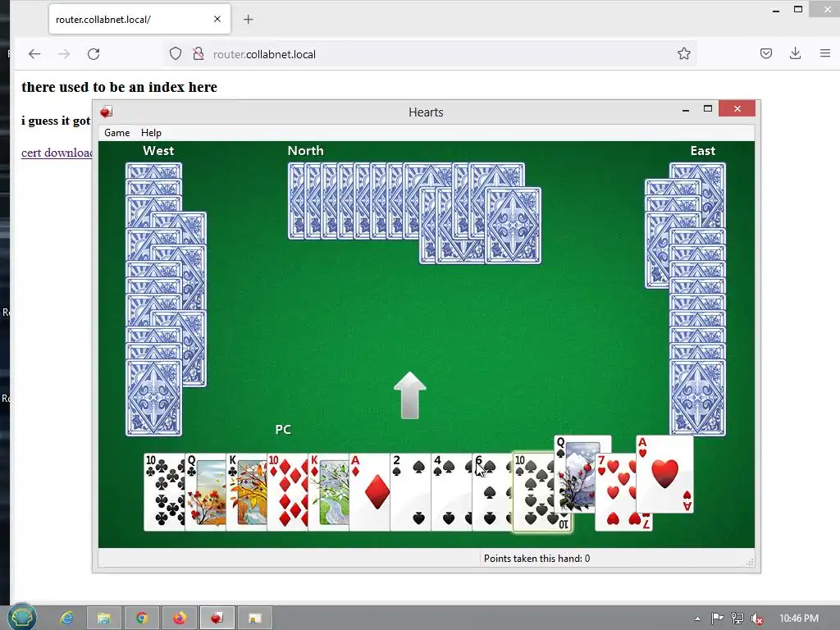Click the muted volume tray icon
The width and height of the screenshot is (840, 630).
(756, 619)
